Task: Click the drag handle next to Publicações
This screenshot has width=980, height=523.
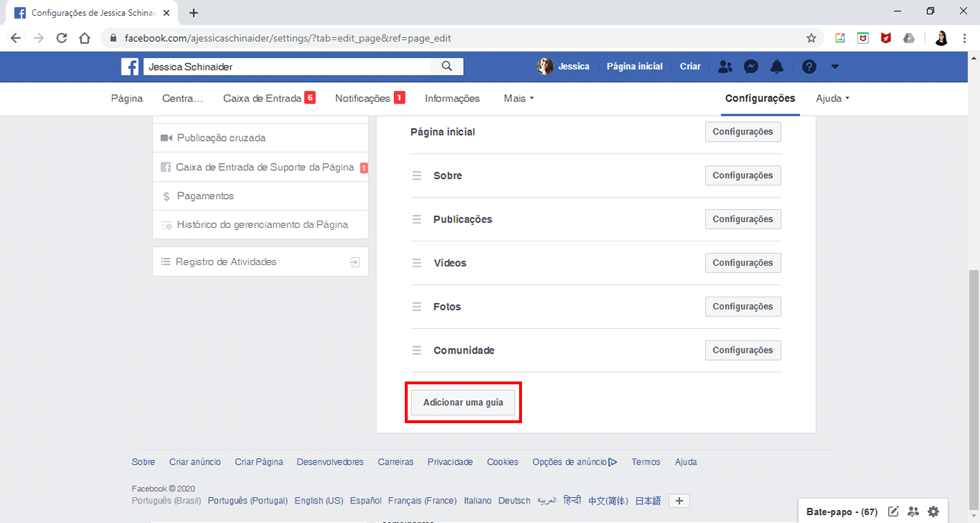Action: [417, 219]
